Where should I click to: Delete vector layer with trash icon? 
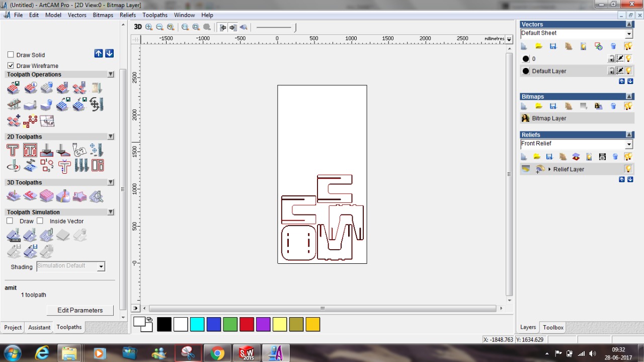tap(613, 46)
